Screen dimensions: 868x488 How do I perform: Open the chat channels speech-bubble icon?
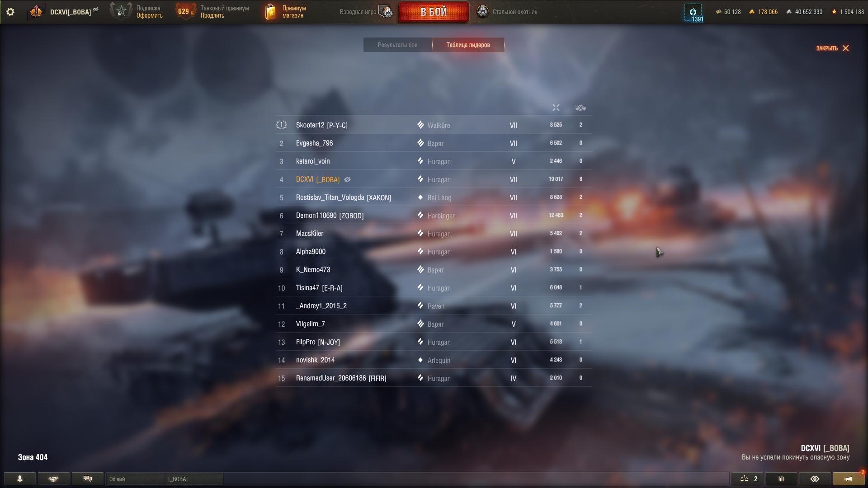click(88, 479)
